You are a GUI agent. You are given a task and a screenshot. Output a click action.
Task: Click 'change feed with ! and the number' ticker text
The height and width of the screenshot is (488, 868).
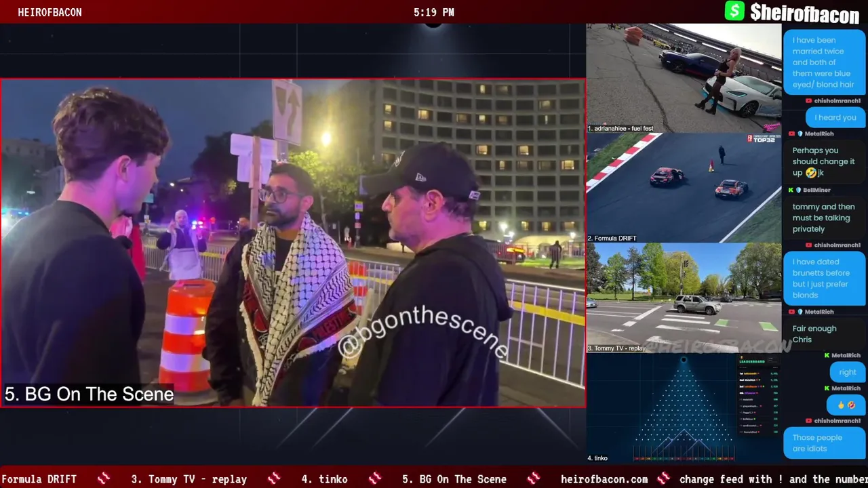[x=774, y=479]
